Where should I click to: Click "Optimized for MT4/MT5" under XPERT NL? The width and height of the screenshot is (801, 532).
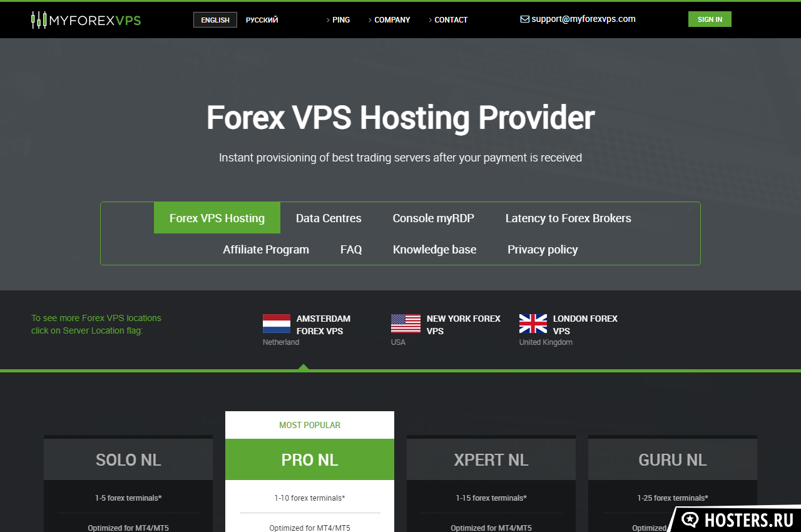tap(491, 528)
